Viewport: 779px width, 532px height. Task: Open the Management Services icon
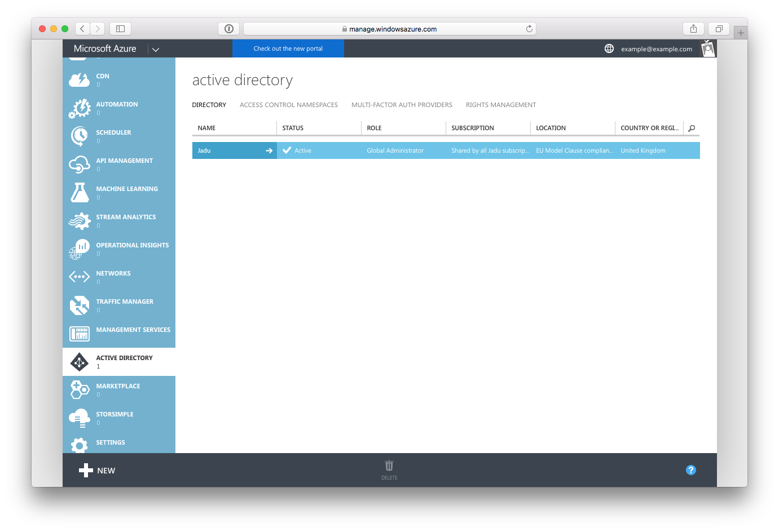pyautogui.click(x=80, y=334)
